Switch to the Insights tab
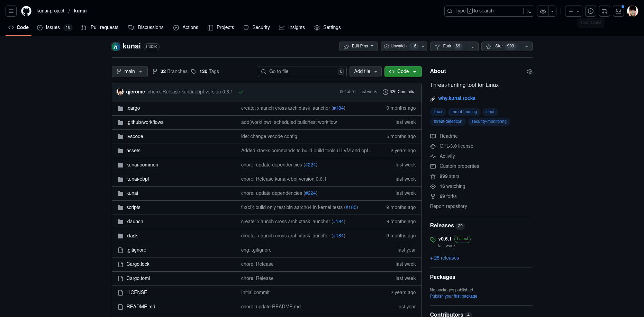Image resolution: width=644 pixels, height=317 pixels. (292, 27)
